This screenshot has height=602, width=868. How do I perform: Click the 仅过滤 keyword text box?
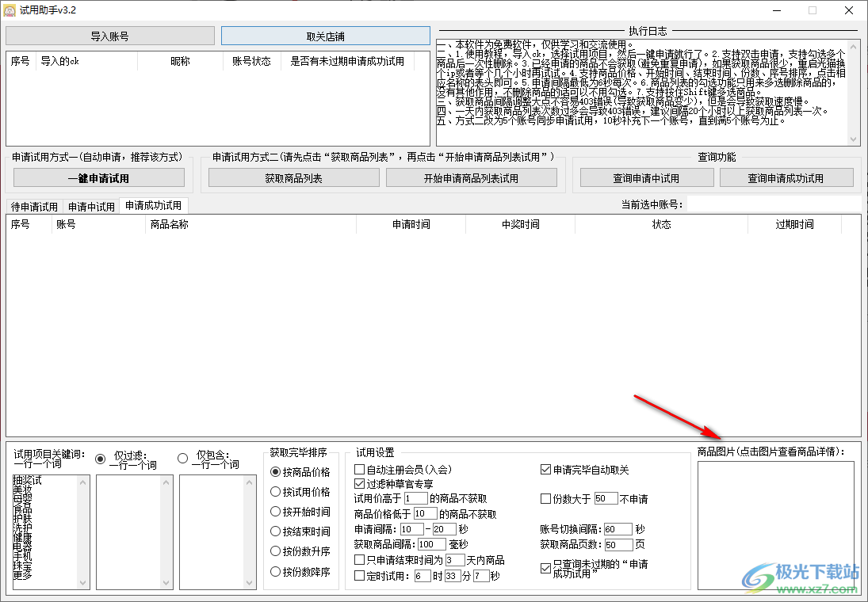pyautogui.click(x=135, y=532)
